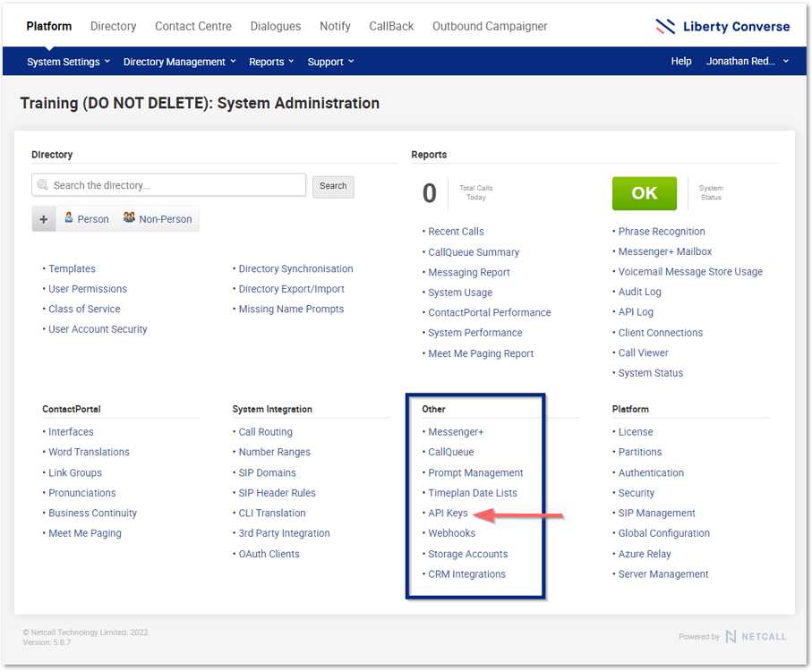Click the Search button
Image resolution: width=812 pixels, height=671 pixels.
click(332, 186)
